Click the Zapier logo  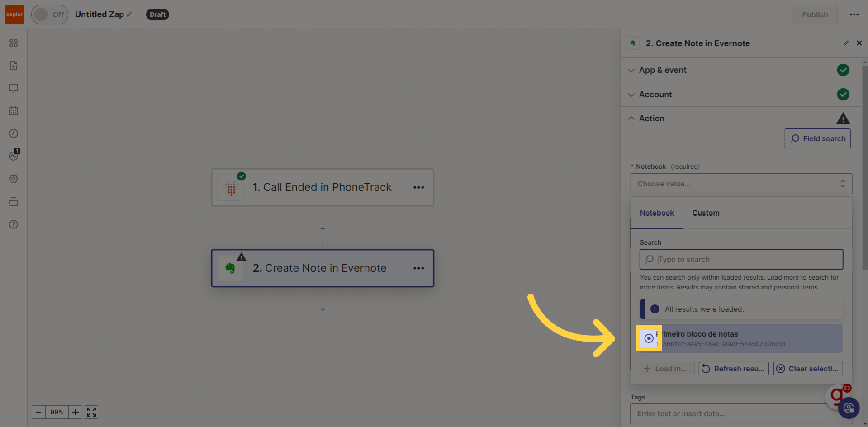coord(14,14)
